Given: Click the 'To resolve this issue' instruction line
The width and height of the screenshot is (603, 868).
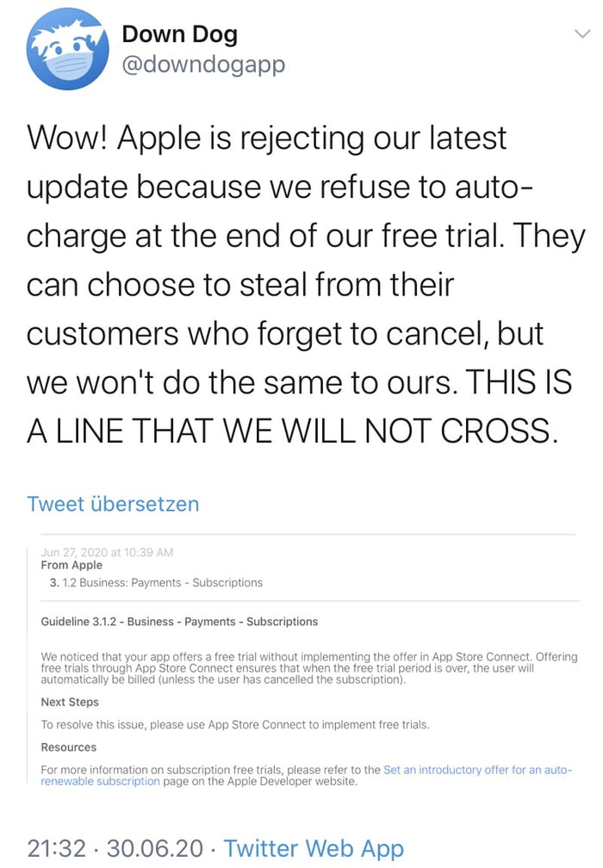Looking at the screenshot, I should point(235,724).
